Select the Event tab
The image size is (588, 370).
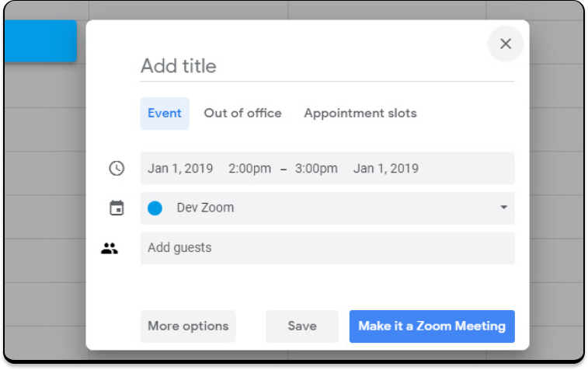tap(165, 113)
